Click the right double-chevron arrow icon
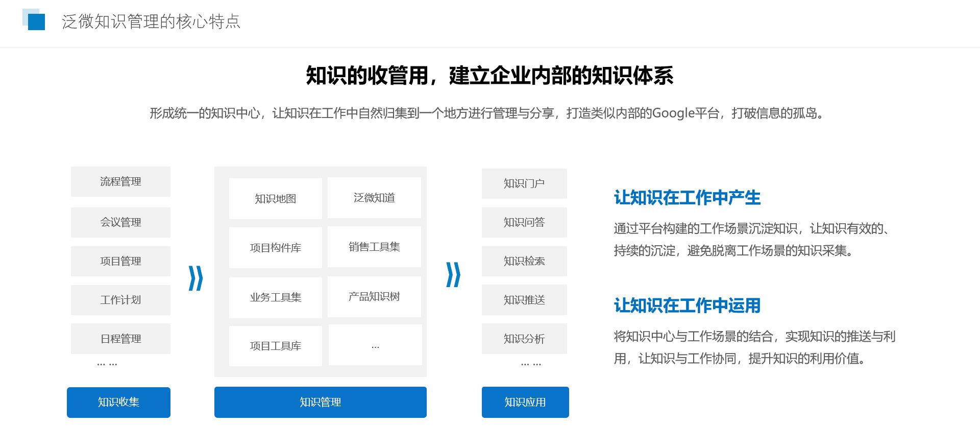The height and width of the screenshot is (447, 980). [453, 275]
